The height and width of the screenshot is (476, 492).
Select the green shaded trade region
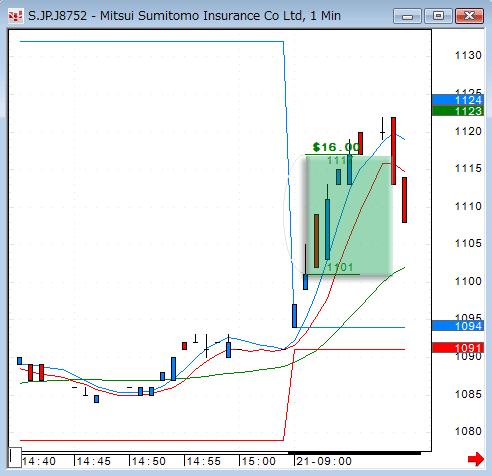tap(349, 215)
